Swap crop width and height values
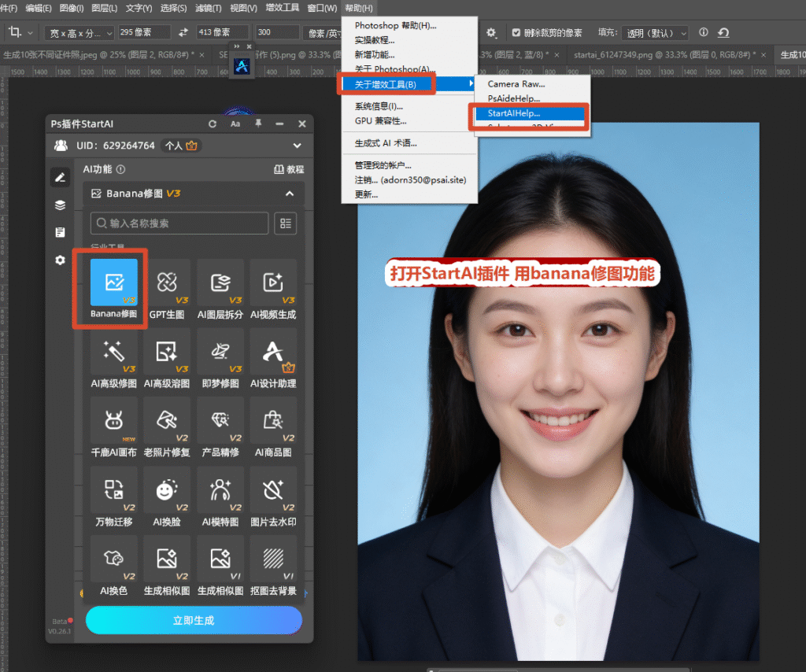This screenshot has height=672, width=806. [183, 32]
